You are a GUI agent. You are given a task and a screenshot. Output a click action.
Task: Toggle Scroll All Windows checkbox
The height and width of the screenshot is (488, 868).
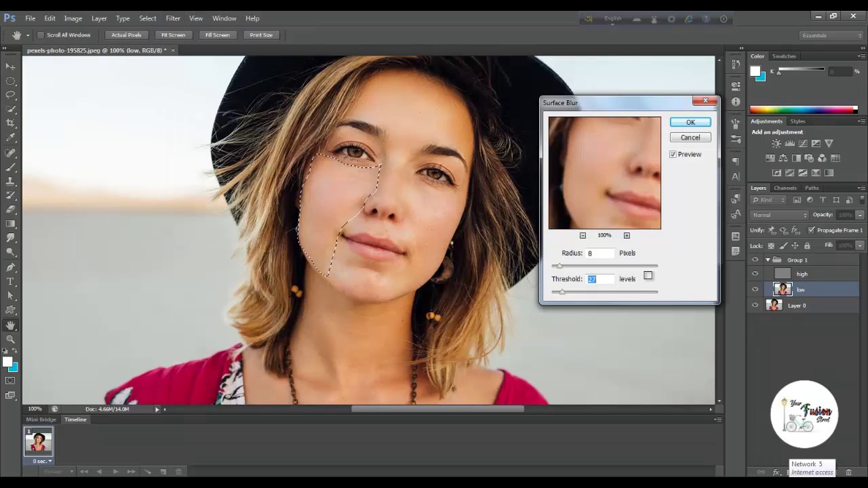41,35
